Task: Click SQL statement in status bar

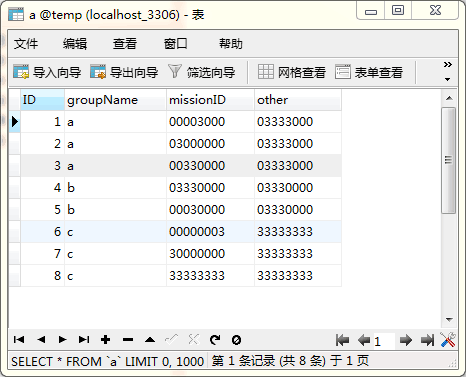Action: tap(107, 361)
